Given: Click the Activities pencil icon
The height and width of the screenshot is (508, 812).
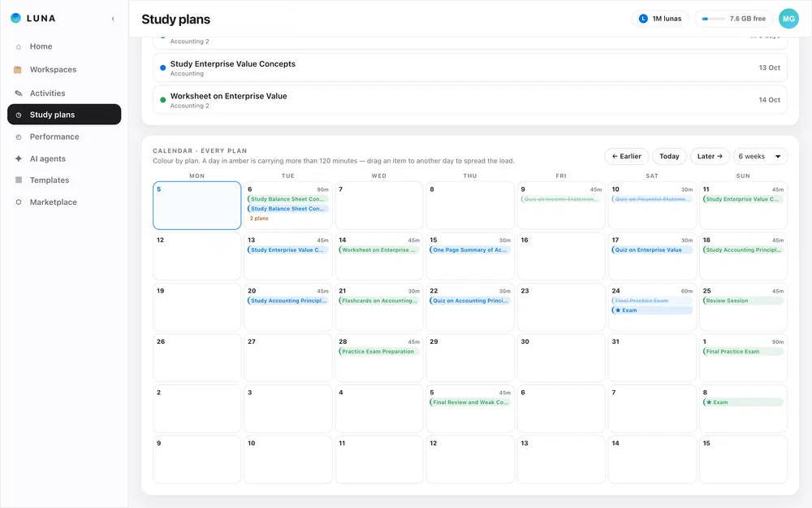Looking at the screenshot, I should [19, 93].
